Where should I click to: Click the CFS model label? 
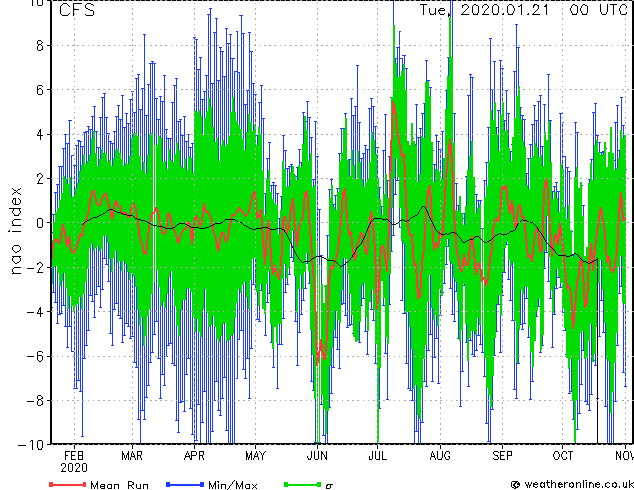pyautogui.click(x=77, y=10)
